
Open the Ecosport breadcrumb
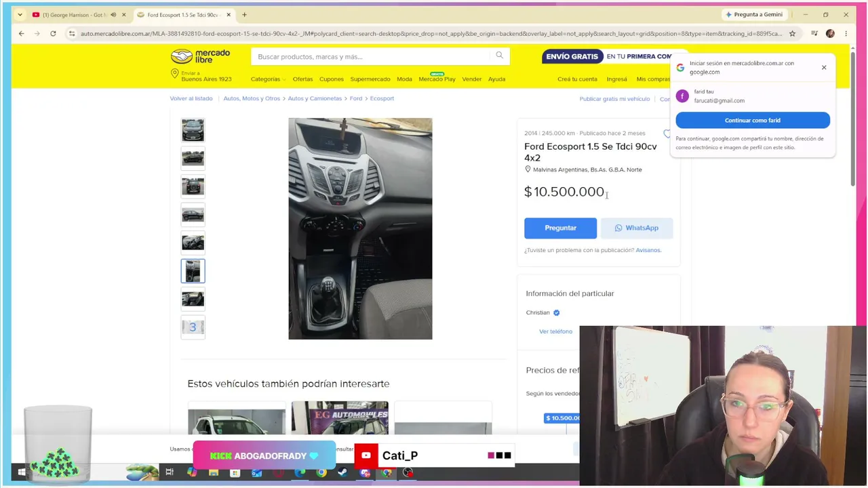tap(382, 98)
